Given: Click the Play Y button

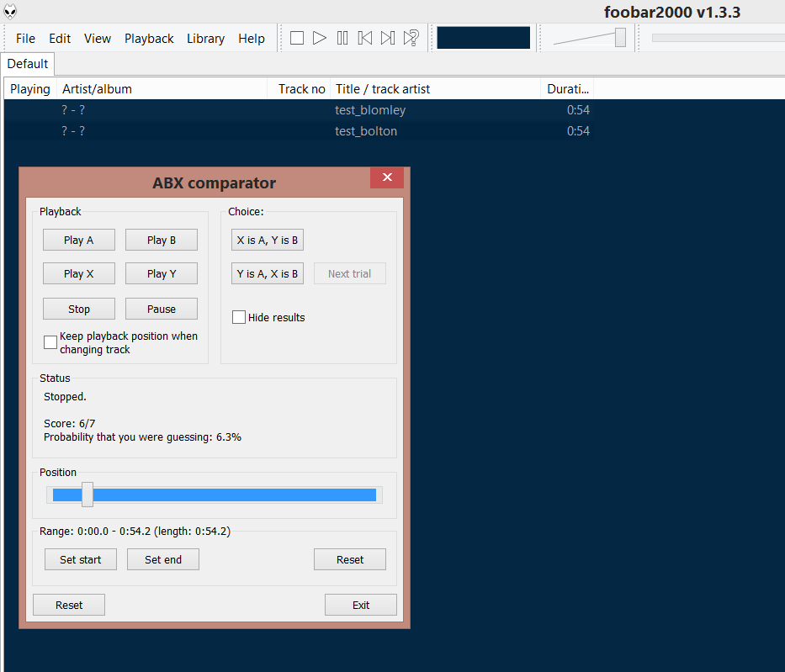Looking at the screenshot, I should coord(162,273).
